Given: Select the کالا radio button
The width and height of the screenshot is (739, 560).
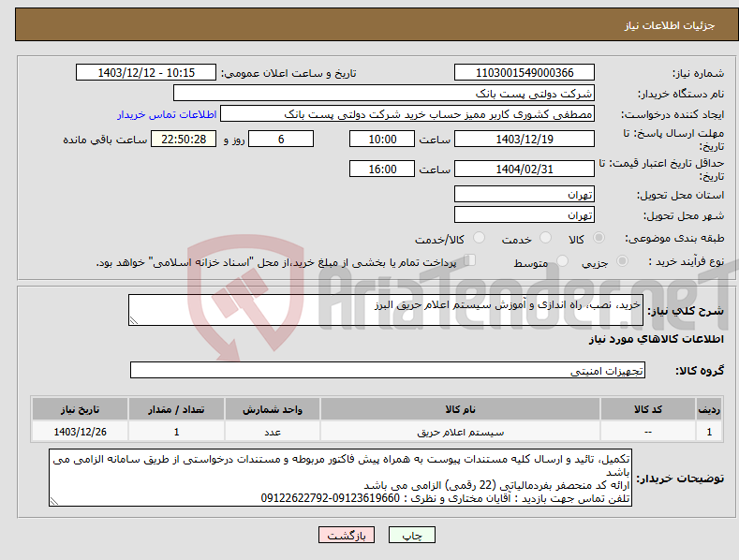Looking at the screenshot, I should coord(599,238).
